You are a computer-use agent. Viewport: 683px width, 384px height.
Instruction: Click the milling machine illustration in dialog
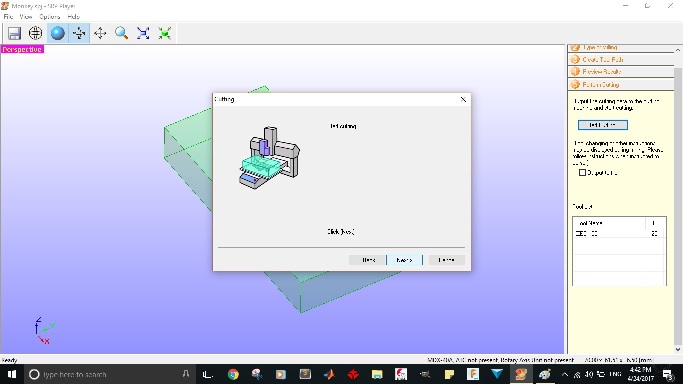270,157
